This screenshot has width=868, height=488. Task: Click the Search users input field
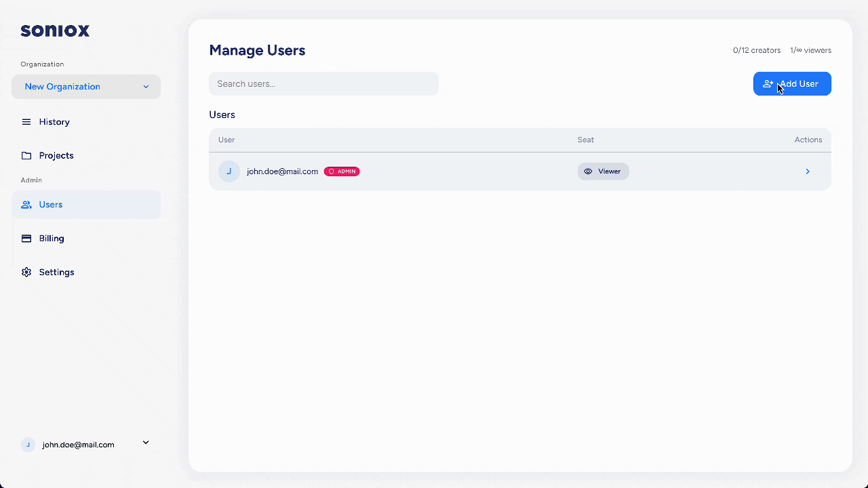click(x=323, y=83)
